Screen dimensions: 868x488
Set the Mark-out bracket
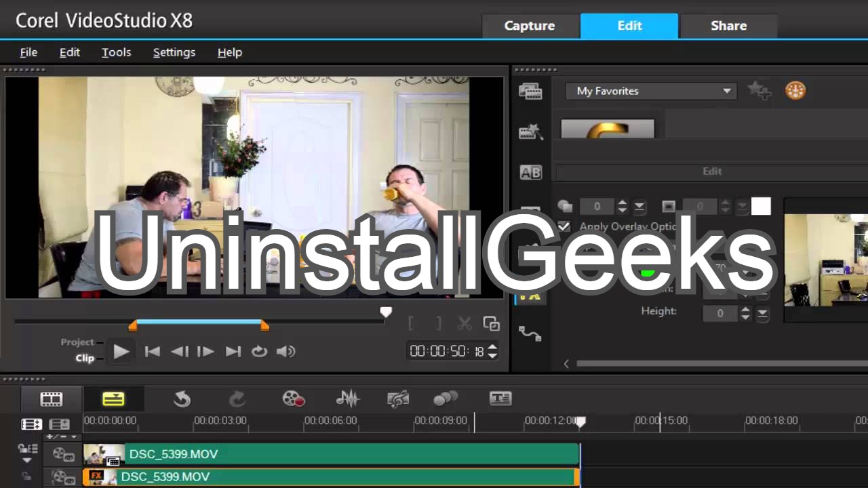click(x=439, y=324)
